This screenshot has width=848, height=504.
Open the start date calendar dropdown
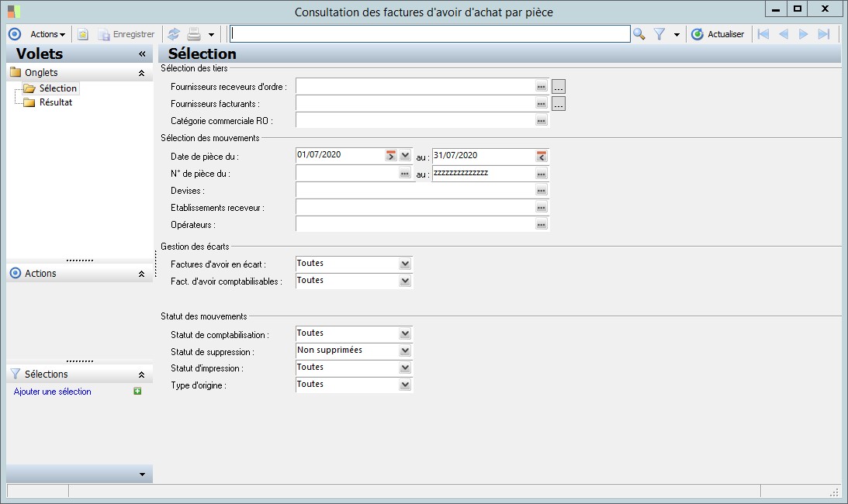405,156
